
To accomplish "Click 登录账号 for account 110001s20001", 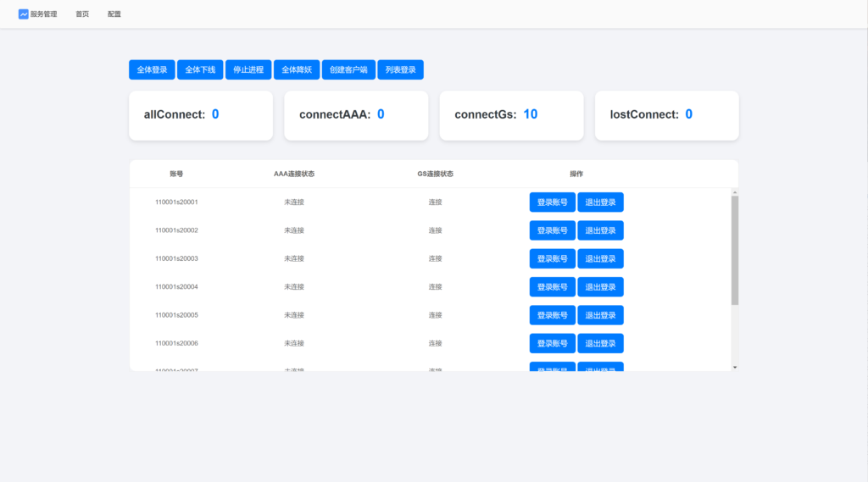I will (553, 202).
